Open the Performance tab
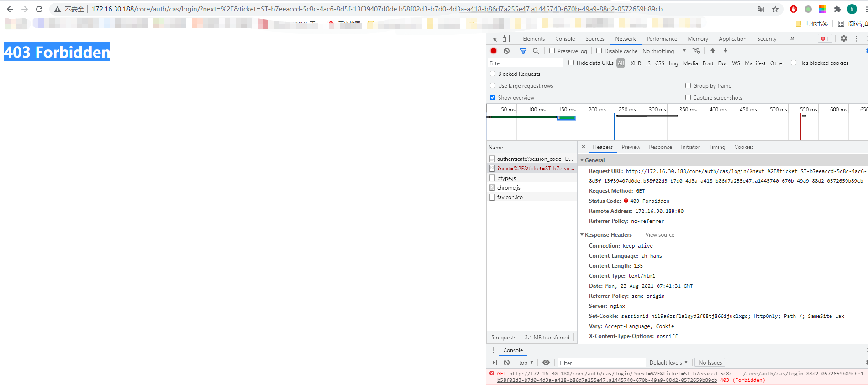Screen dimensions: 868x386 662,39
